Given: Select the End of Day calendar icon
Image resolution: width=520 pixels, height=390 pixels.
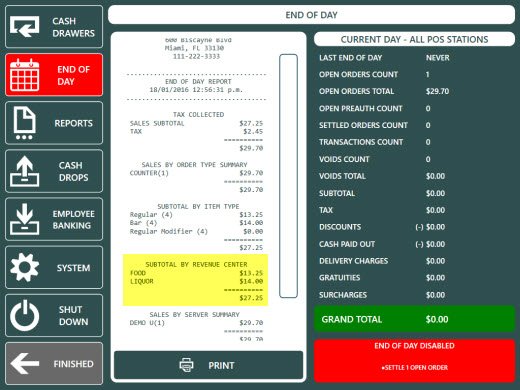Looking at the screenshot, I should click(25, 75).
